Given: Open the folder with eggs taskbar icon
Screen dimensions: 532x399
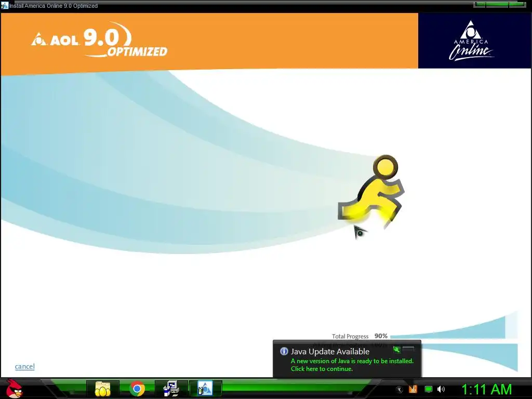Looking at the screenshot, I should pyautogui.click(x=102, y=389).
